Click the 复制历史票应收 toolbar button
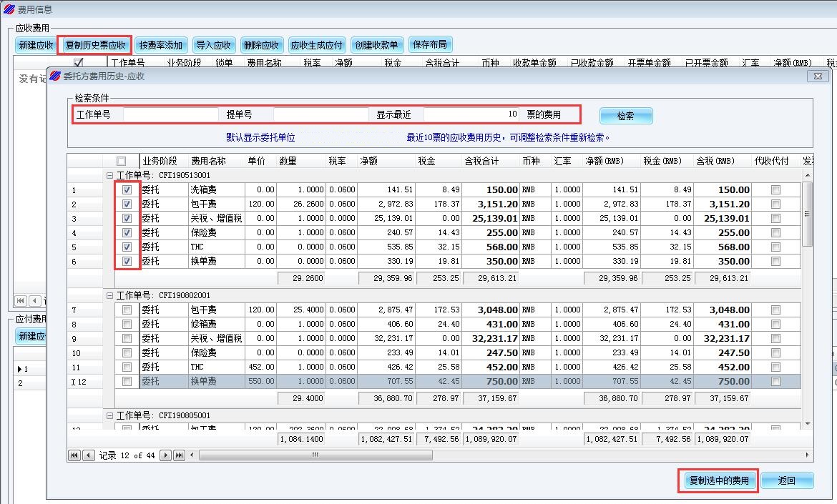 tap(95, 45)
